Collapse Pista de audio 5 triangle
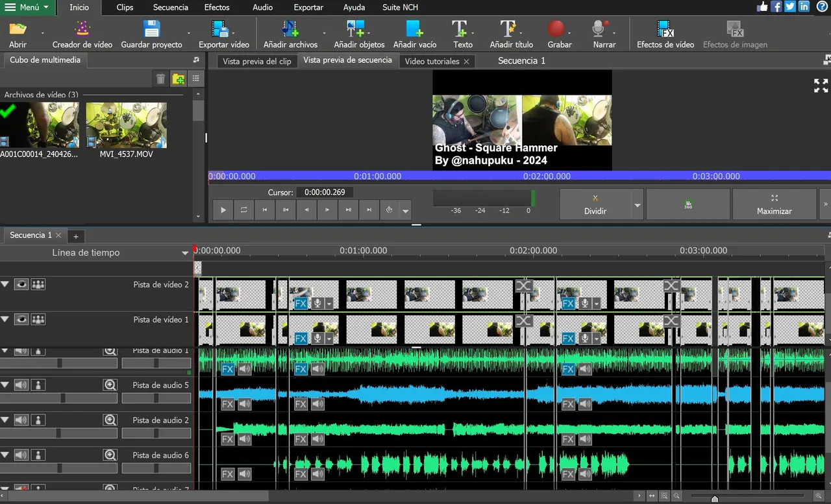The height and width of the screenshot is (504, 831). point(5,385)
